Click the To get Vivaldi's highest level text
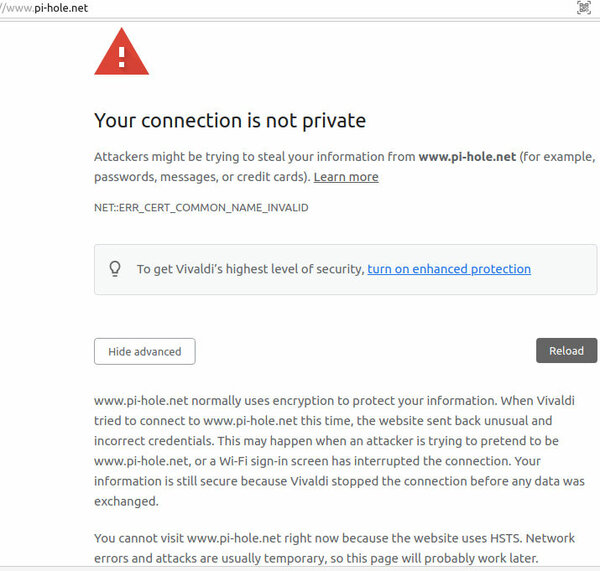 click(x=251, y=269)
